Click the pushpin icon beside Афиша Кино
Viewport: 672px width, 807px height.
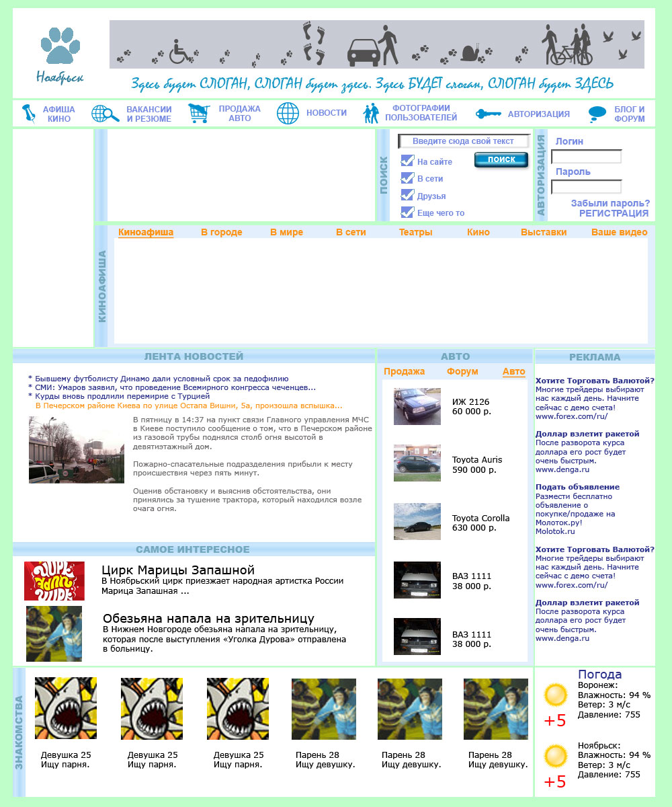(28, 114)
